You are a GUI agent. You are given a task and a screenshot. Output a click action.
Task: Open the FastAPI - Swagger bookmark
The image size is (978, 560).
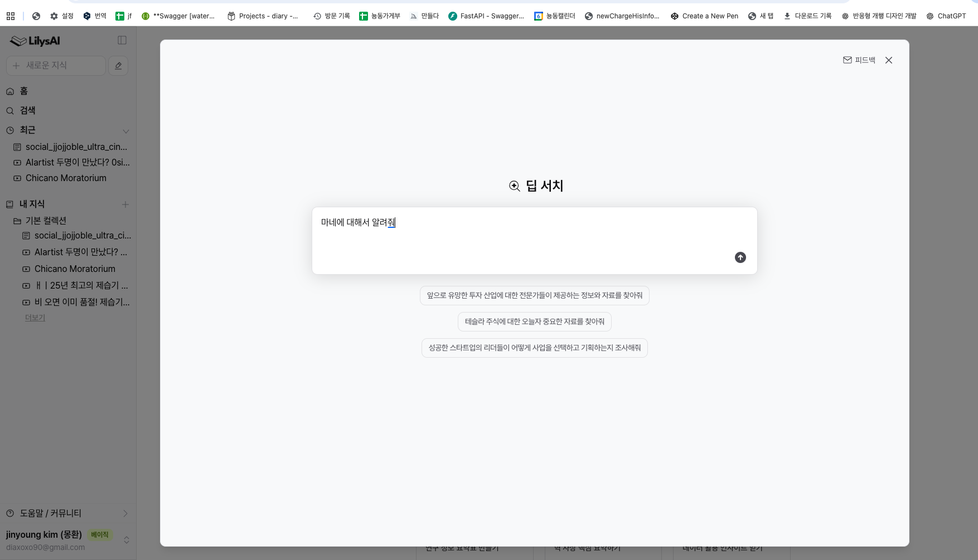[x=486, y=16]
